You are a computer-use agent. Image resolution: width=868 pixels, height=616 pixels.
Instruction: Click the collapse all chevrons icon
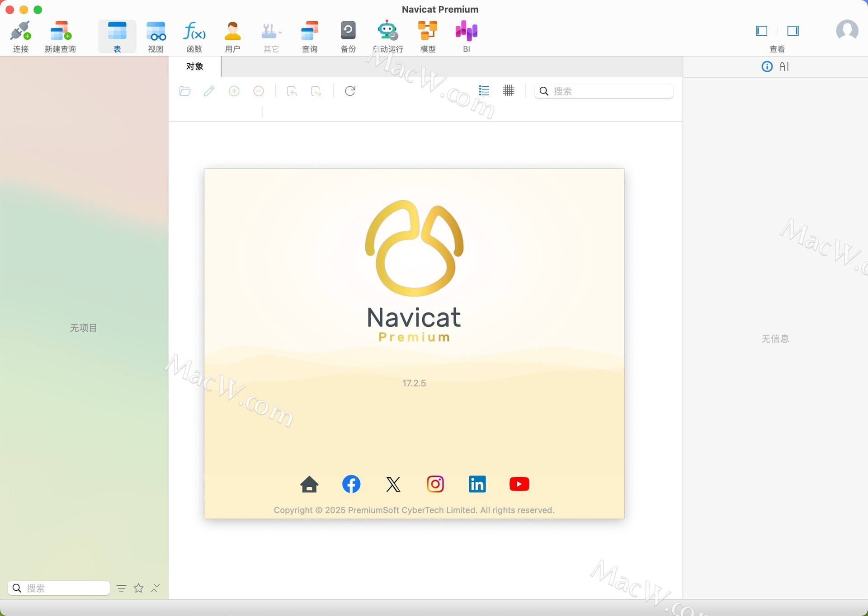click(x=156, y=588)
